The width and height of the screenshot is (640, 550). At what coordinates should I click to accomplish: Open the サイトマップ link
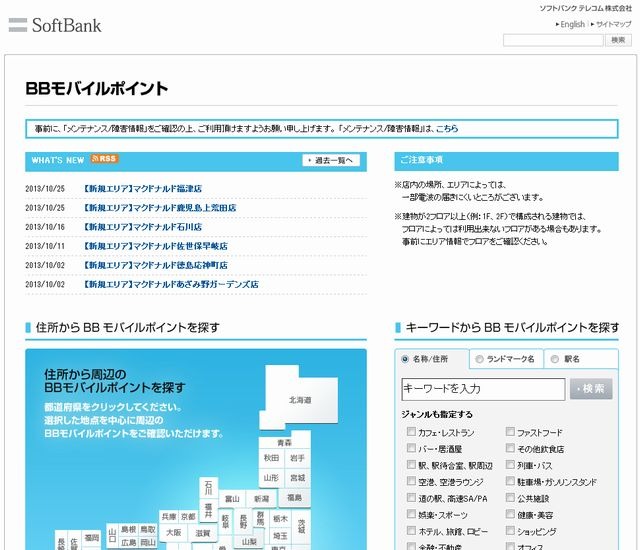[x=611, y=24]
